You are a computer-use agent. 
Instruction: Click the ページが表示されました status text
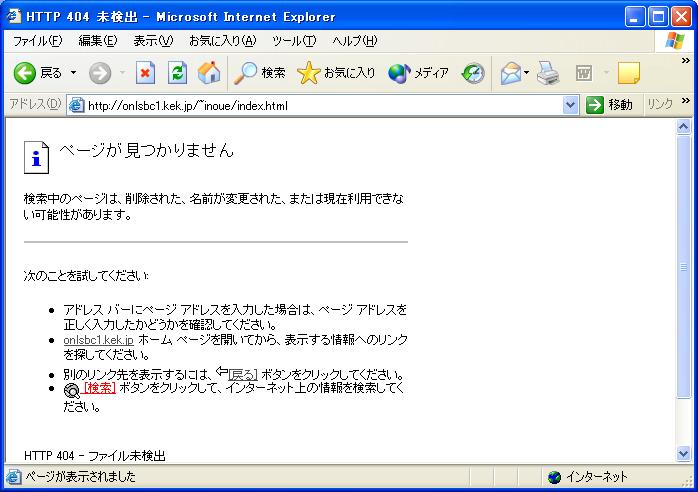(80, 477)
